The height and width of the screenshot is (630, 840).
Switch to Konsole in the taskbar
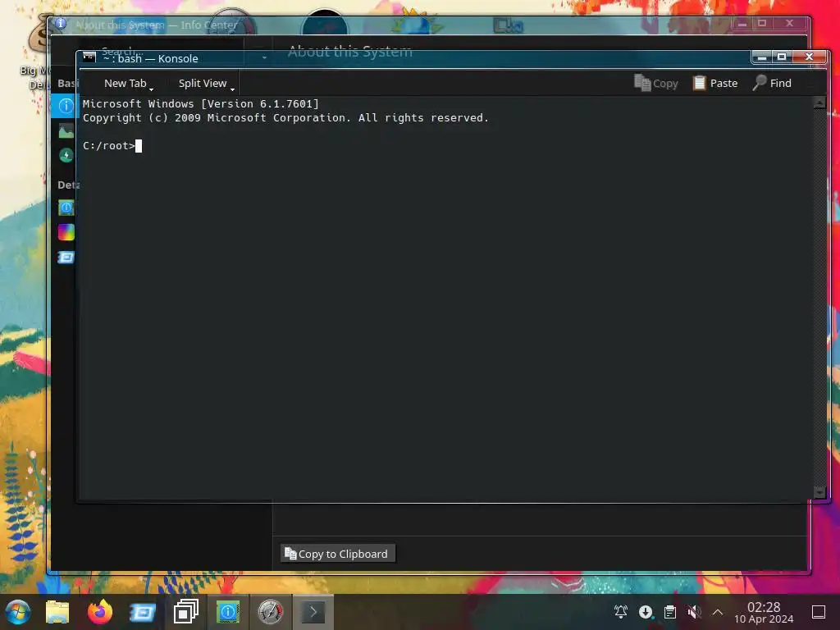click(x=313, y=612)
